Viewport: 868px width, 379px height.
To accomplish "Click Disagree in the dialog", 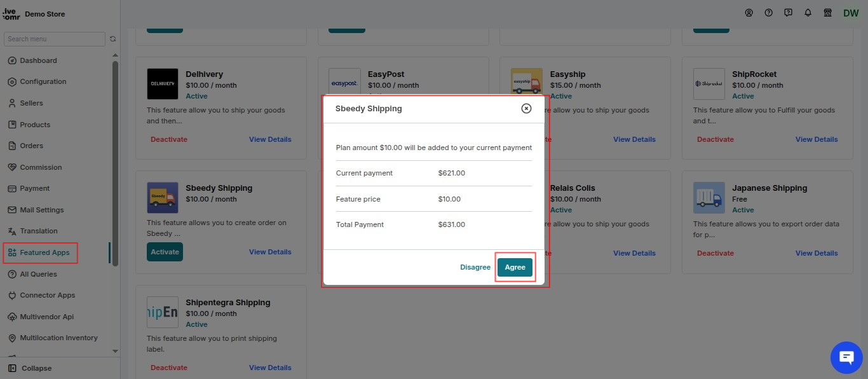I will click(475, 267).
